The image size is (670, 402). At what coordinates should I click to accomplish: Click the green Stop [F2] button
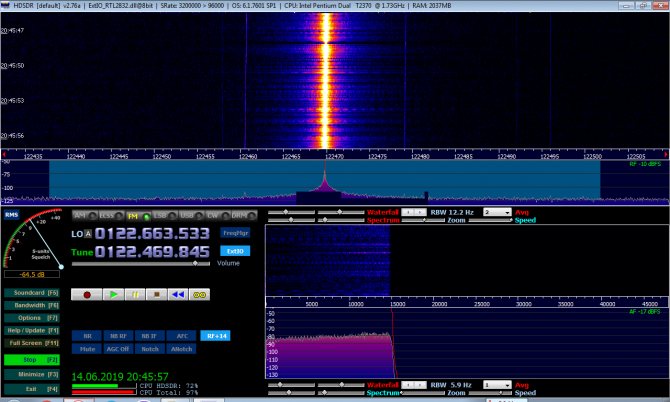pos(32,360)
